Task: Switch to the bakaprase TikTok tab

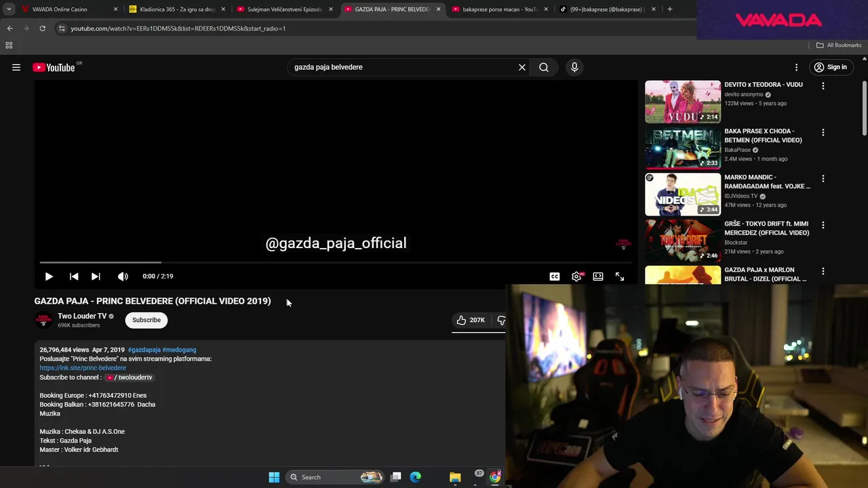Action: coord(606,9)
